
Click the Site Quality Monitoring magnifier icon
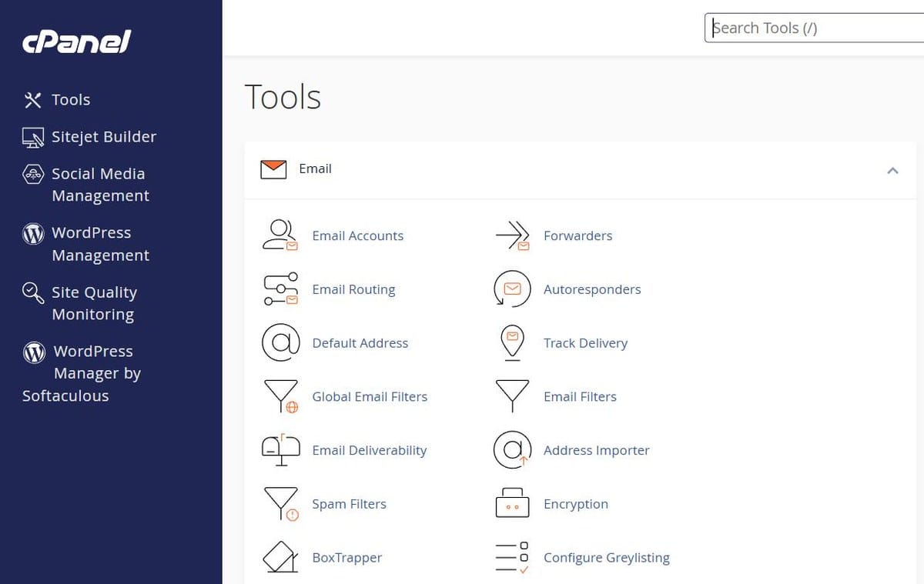click(x=33, y=292)
